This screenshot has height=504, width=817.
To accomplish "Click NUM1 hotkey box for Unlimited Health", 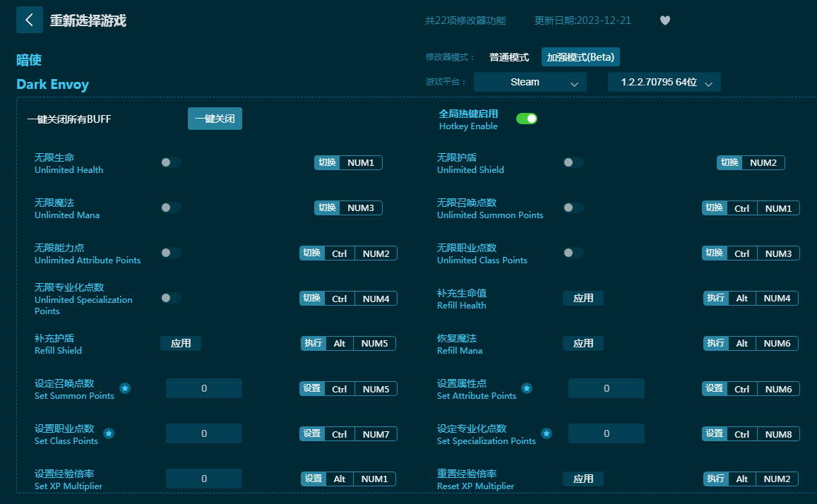I will pyautogui.click(x=361, y=162).
